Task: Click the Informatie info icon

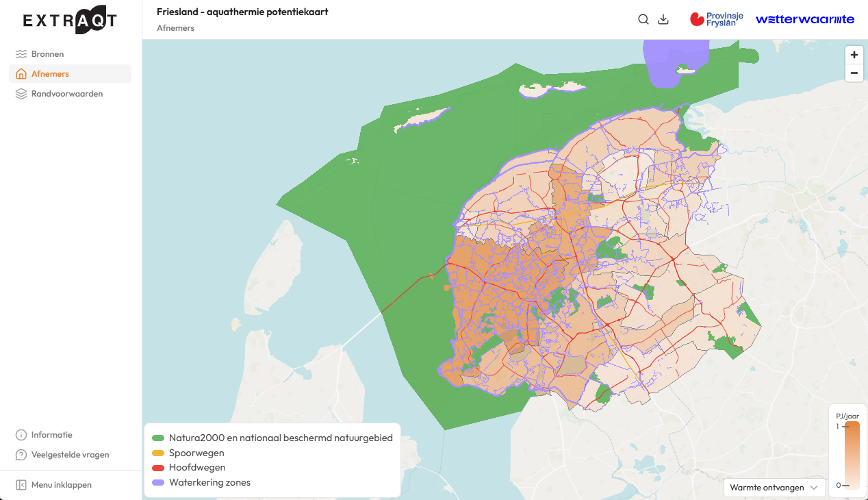Action: pos(21,435)
